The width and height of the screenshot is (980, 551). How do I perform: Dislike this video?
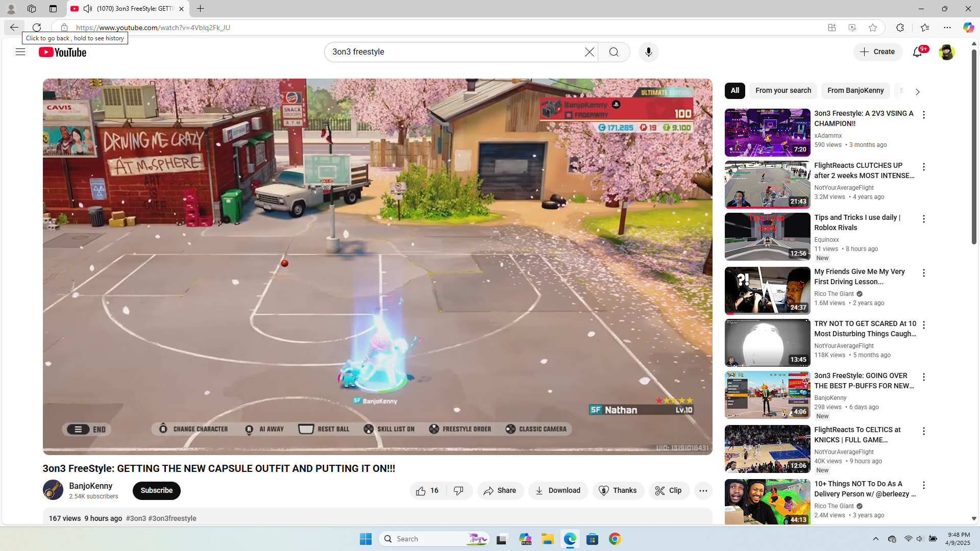pyautogui.click(x=459, y=491)
